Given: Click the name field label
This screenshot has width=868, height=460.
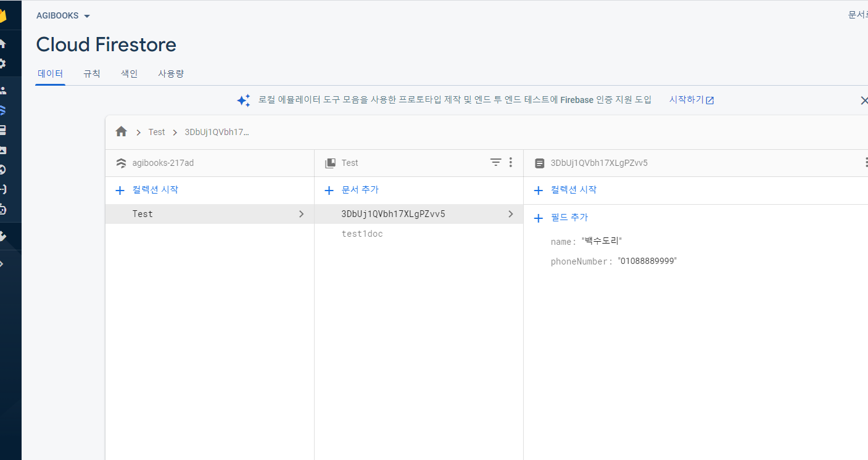Looking at the screenshot, I should click(562, 242).
